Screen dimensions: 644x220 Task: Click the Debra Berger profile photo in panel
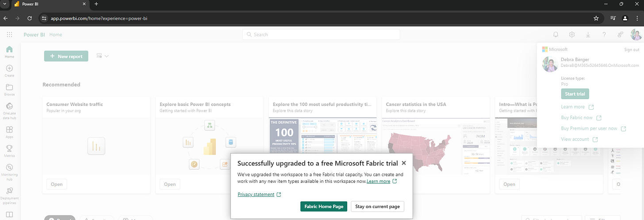pos(550,65)
